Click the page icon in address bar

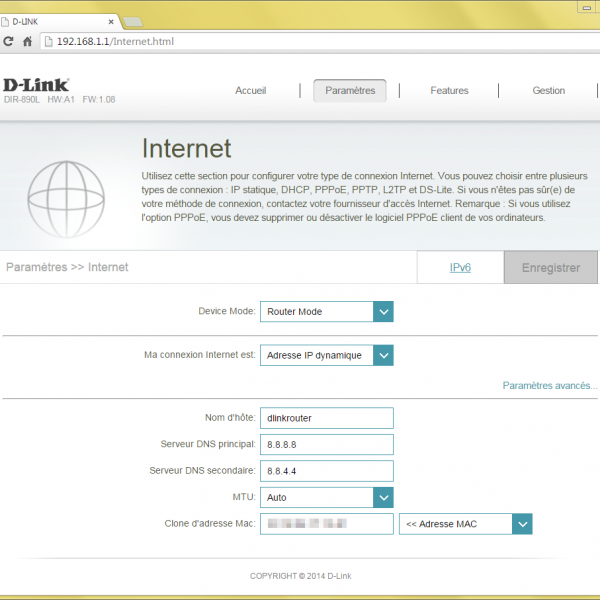[49, 41]
